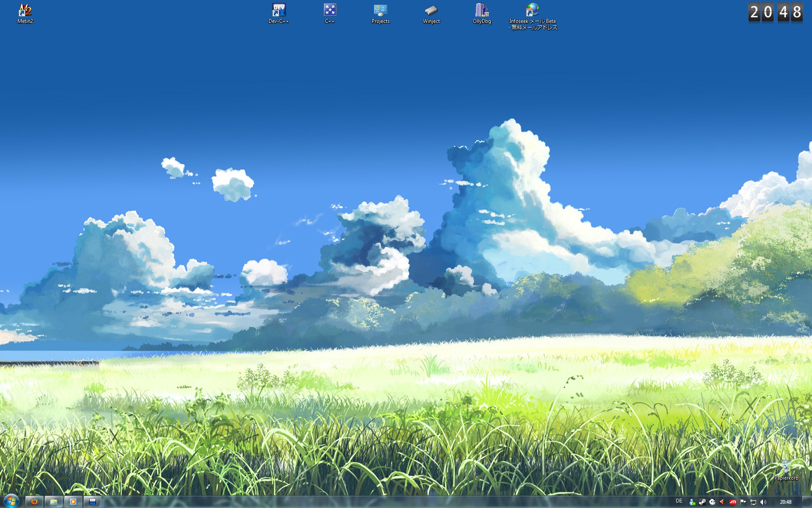Select the Infoseek mail Beta shortcut

(533, 17)
